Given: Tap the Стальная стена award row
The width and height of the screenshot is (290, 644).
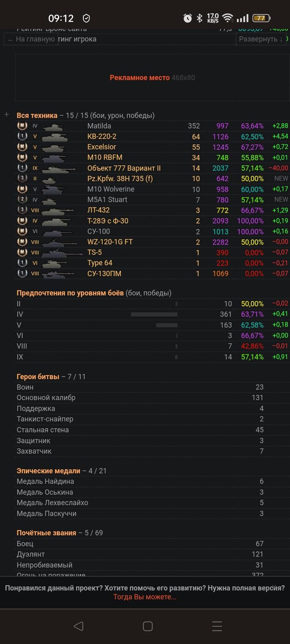Looking at the screenshot, I should click(152, 430).
